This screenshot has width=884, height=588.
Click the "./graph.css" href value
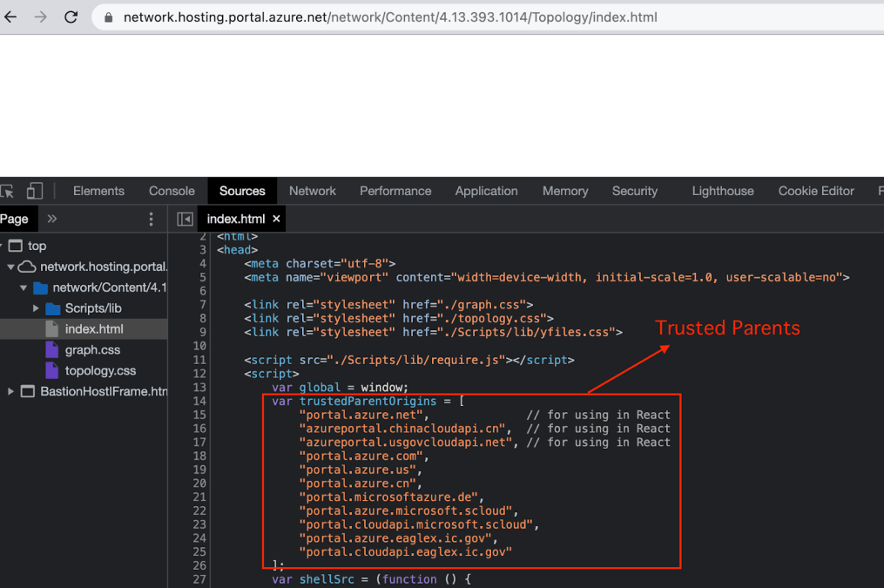(x=481, y=305)
